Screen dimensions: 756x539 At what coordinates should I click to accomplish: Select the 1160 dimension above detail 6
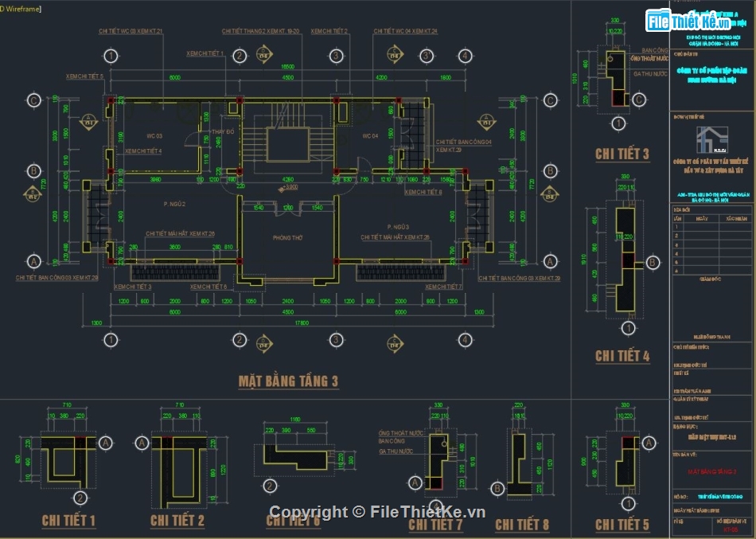(295, 420)
